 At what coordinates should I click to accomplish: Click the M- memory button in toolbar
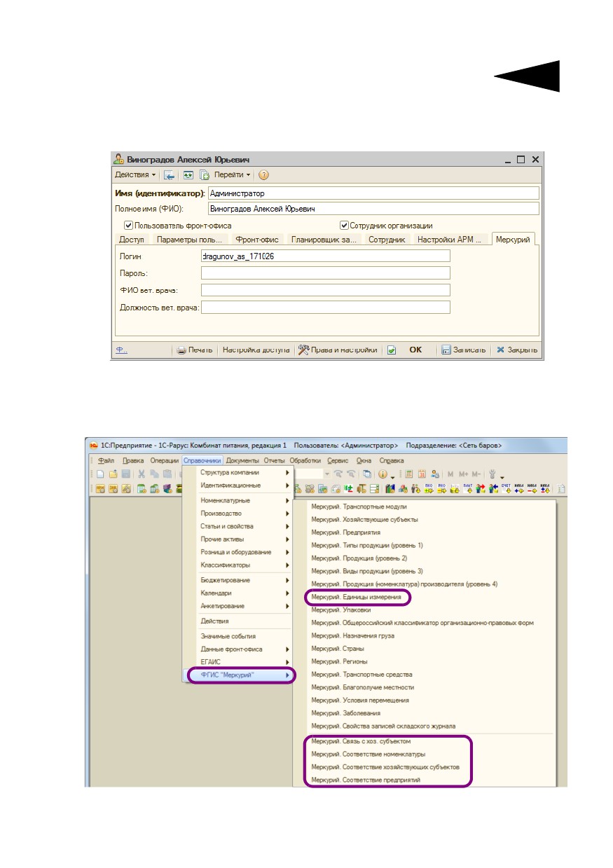click(476, 474)
